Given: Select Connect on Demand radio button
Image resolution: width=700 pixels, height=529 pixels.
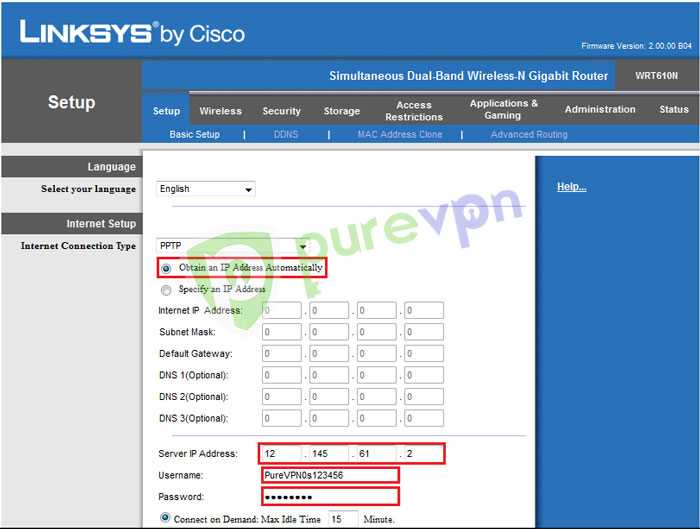Looking at the screenshot, I should (165, 518).
